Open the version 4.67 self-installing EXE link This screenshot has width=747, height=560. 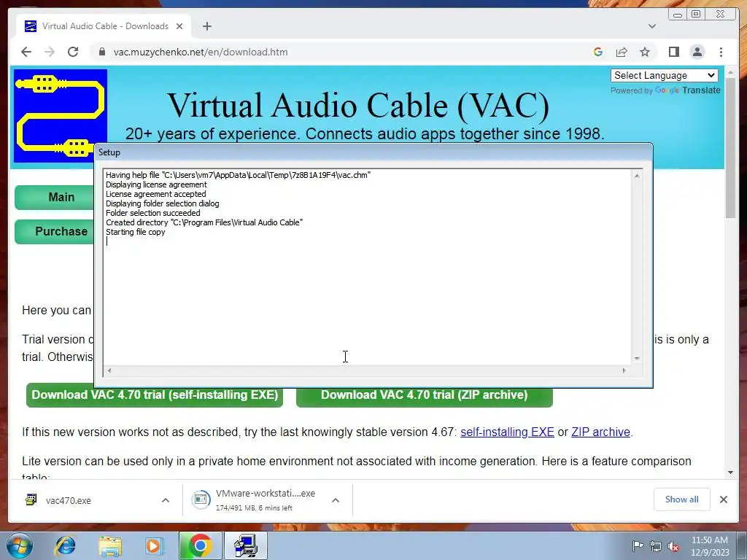tap(507, 432)
